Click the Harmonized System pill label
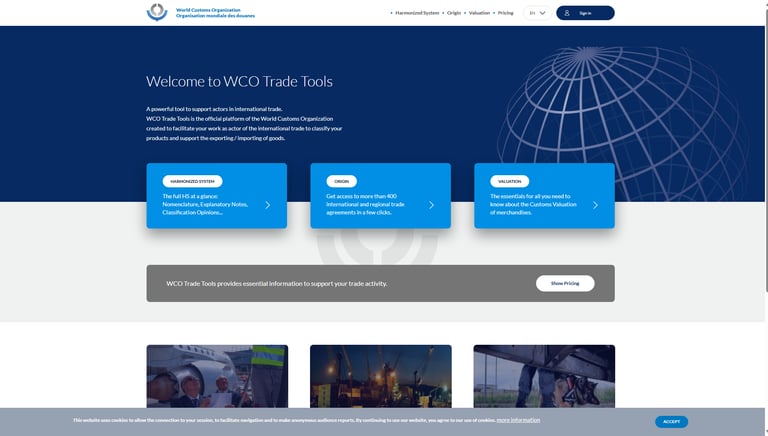Viewport: 768px width, 436px height. pos(192,181)
